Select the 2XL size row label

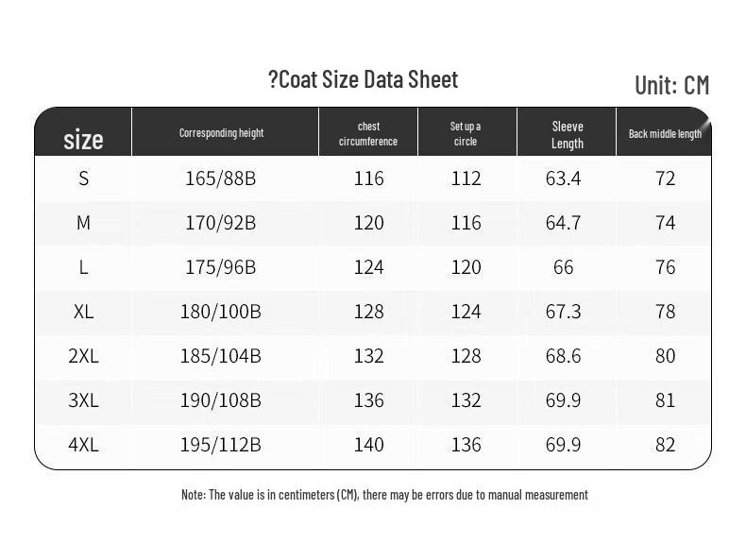[84, 356]
